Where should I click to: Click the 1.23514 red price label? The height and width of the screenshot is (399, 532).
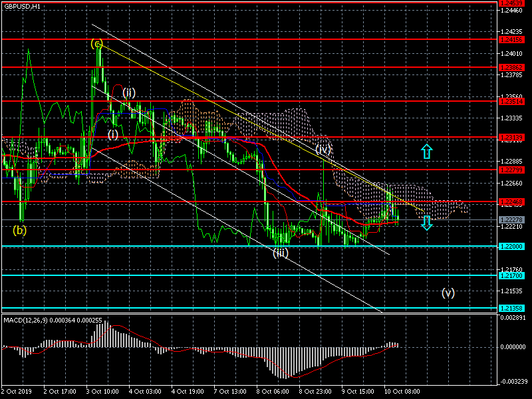(511, 102)
